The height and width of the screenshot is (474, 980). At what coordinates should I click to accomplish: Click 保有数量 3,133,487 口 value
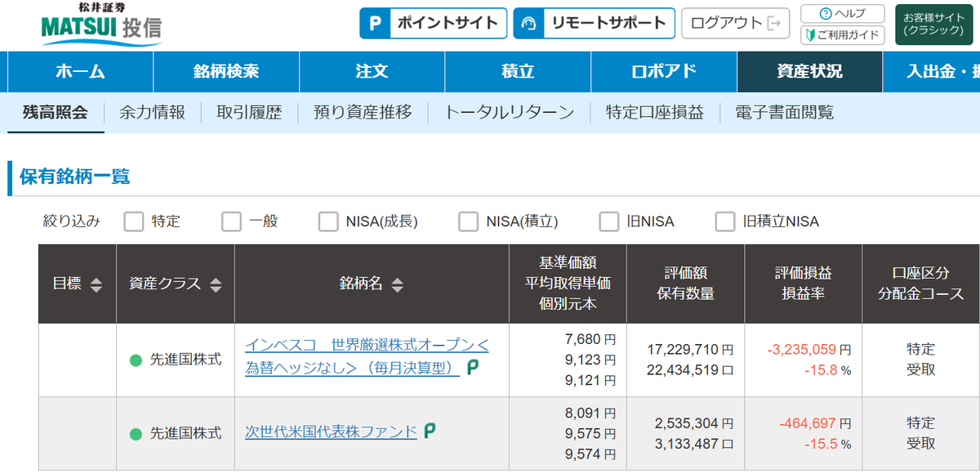pos(694,444)
